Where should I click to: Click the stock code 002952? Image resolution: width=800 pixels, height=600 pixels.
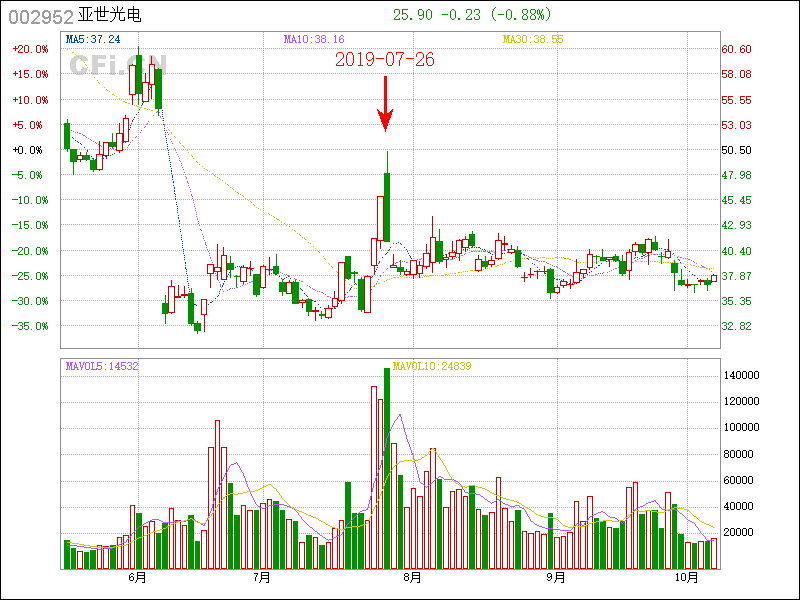[37, 16]
